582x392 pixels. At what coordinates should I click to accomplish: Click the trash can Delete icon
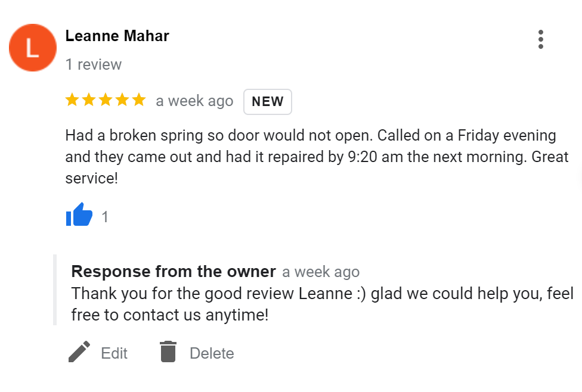click(x=168, y=351)
